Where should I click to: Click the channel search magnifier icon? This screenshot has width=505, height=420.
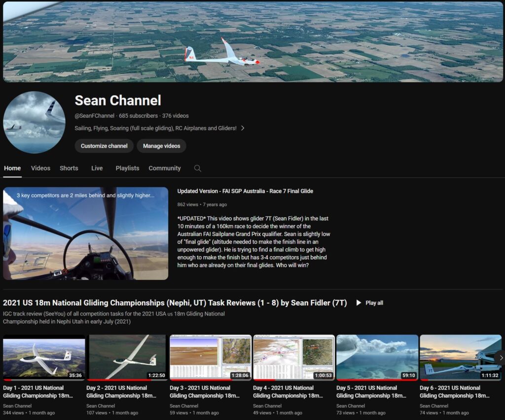197,168
